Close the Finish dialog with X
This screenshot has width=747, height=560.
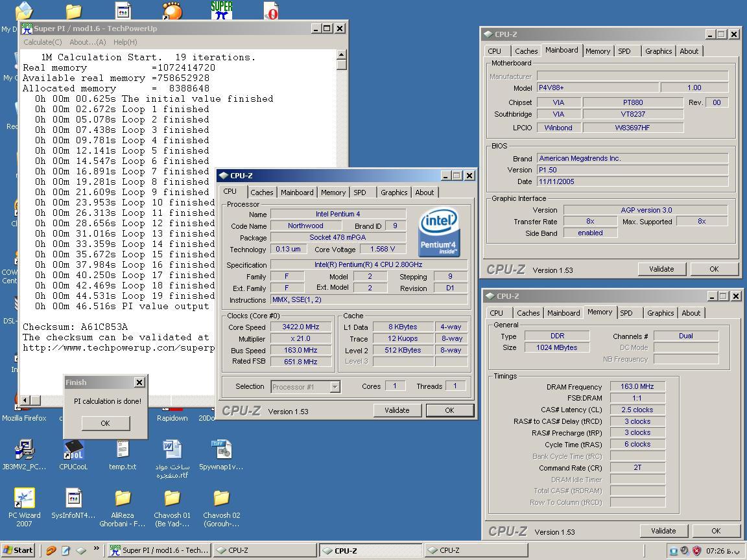tap(139, 382)
